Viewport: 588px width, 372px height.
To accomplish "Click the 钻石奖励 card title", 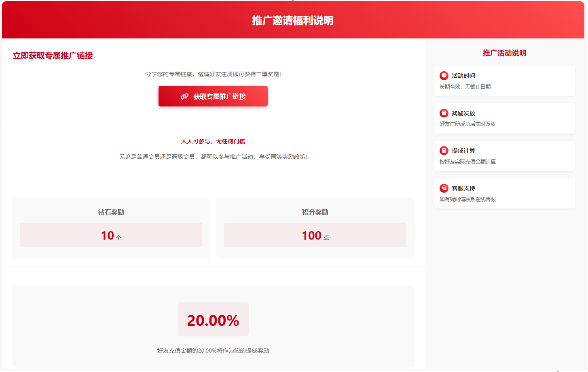I will click(x=111, y=212).
